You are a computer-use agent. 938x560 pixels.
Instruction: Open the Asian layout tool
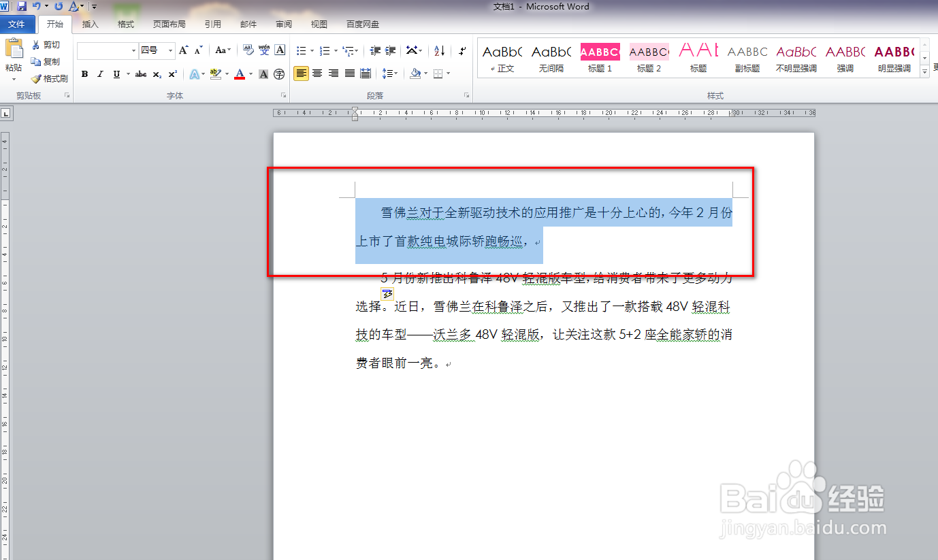click(415, 50)
